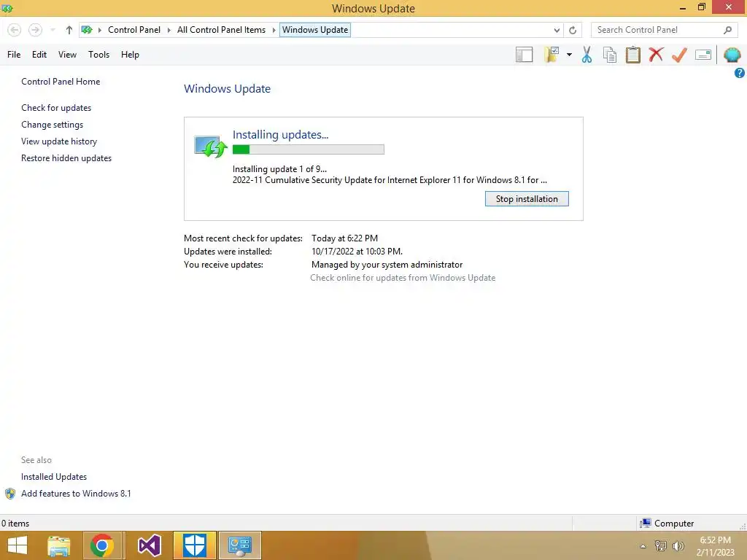Screen dimensions: 747x560
Task: Select Control Panel breadcrumb
Action: tap(134, 30)
